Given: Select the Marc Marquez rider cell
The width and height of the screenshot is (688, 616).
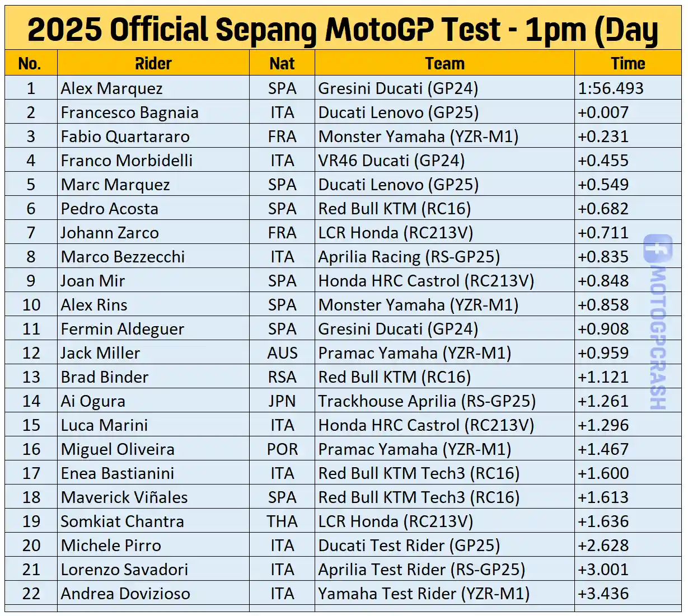Looking at the screenshot, I should click(115, 185).
